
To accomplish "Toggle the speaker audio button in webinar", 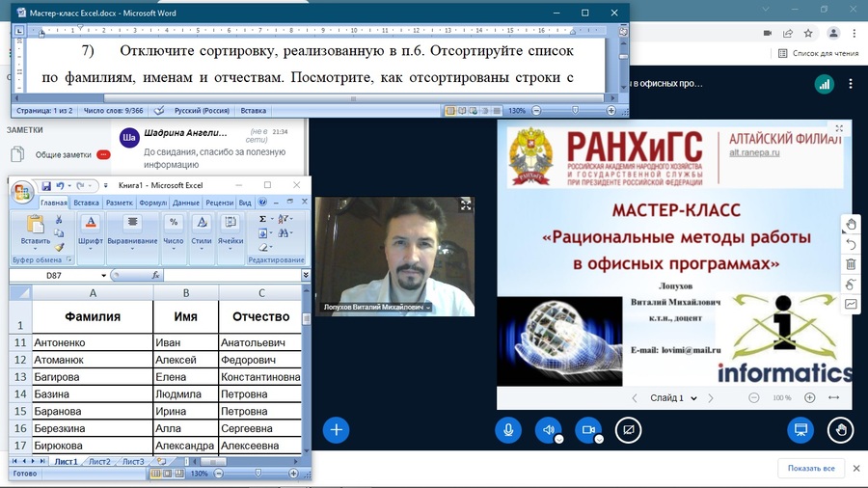I will [x=548, y=430].
